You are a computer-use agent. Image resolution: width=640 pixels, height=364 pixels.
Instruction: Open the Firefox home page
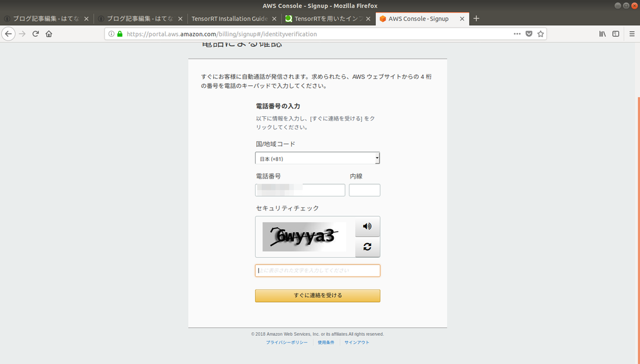49,34
